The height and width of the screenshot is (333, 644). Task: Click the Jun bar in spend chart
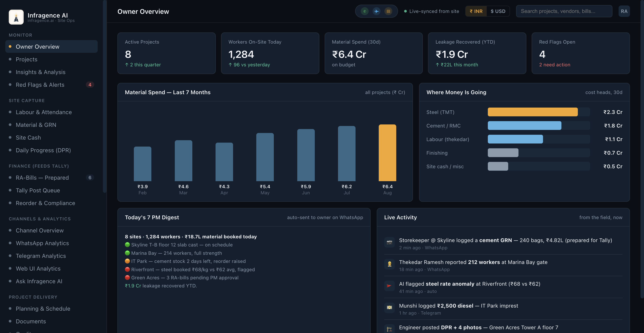click(306, 155)
